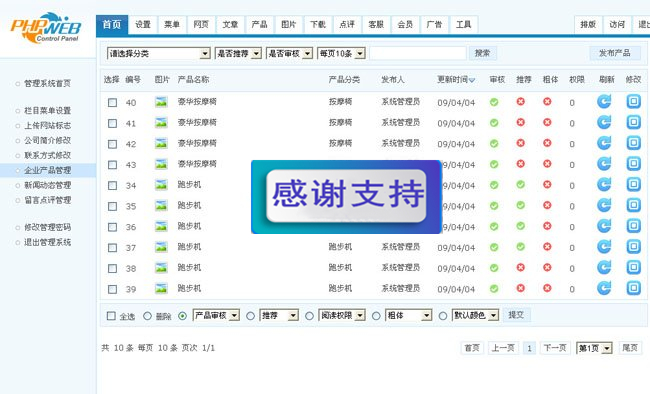Switch to the 产品 top tab
This screenshot has height=394, width=650.
(260, 25)
